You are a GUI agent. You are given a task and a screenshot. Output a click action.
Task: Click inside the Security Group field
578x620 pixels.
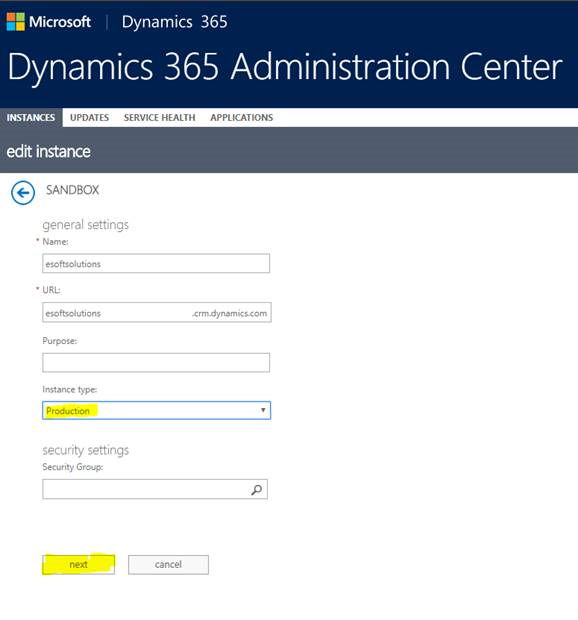(x=155, y=490)
